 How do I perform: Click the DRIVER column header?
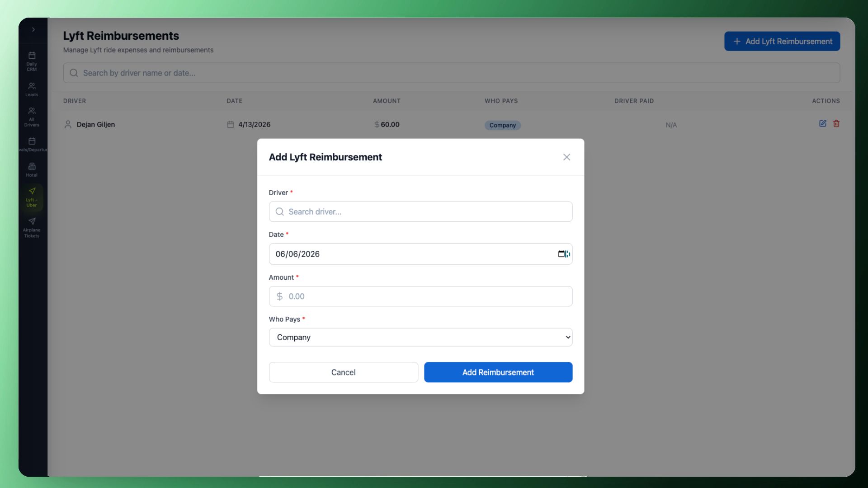coord(75,101)
